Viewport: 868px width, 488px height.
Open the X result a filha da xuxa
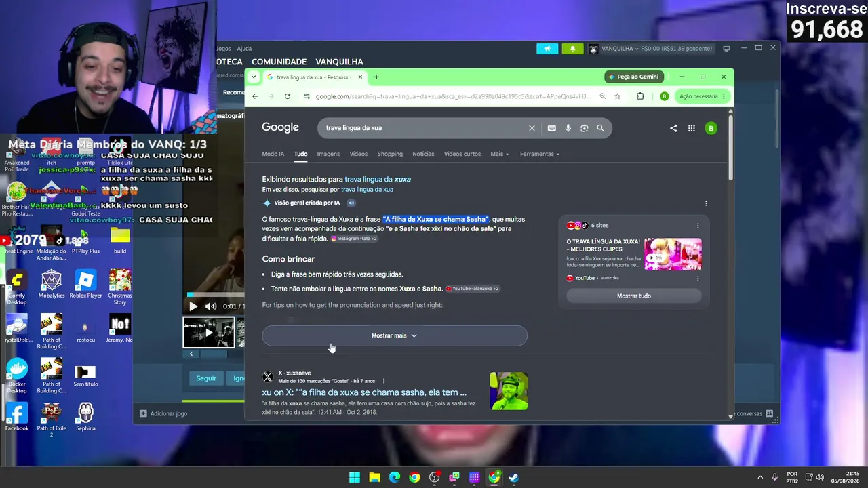364,392
